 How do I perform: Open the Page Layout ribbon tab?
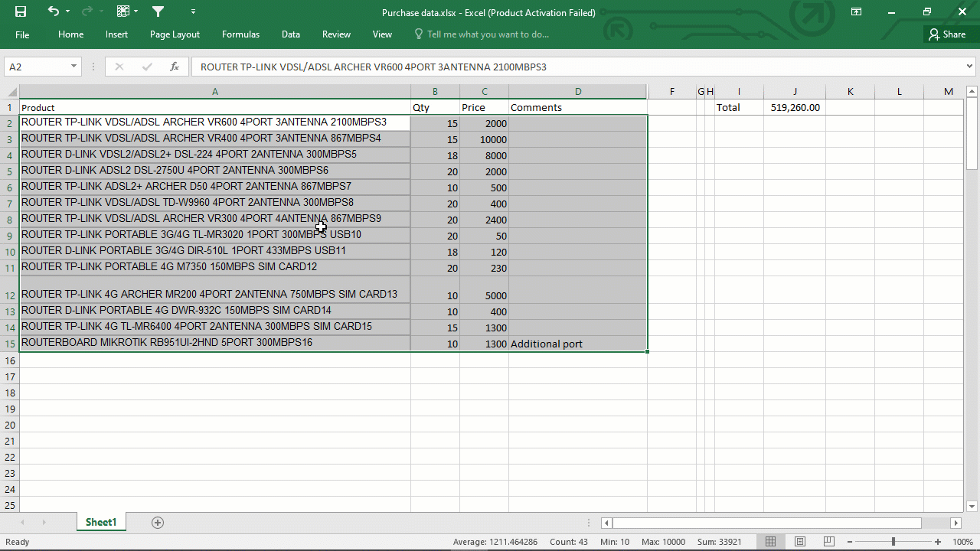tap(175, 34)
